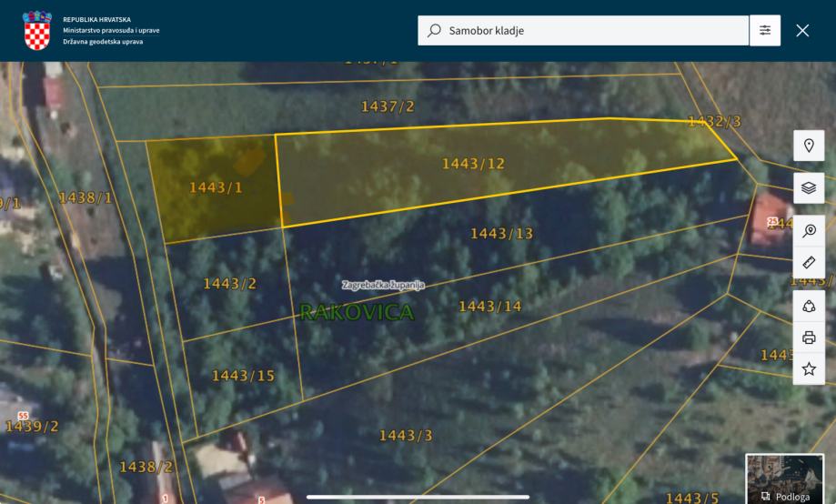The height and width of the screenshot is (504, 836).
Task: Select parcel 1438/1 on the map
Action: (x=86, y=197)
